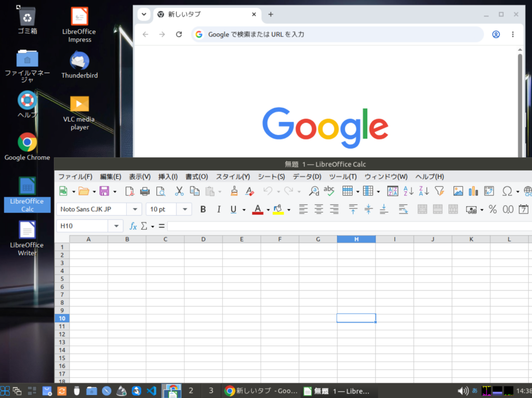Image resolution: width=532 pixels, height=398 pixels.
Task: Toggle Align Right in Calc
Action: pyautogui.click(x=334, y=209)
